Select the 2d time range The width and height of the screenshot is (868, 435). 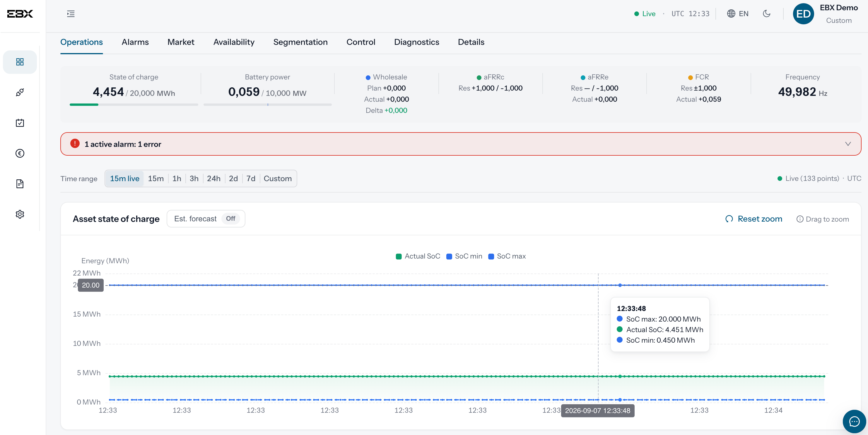(233, 179)
